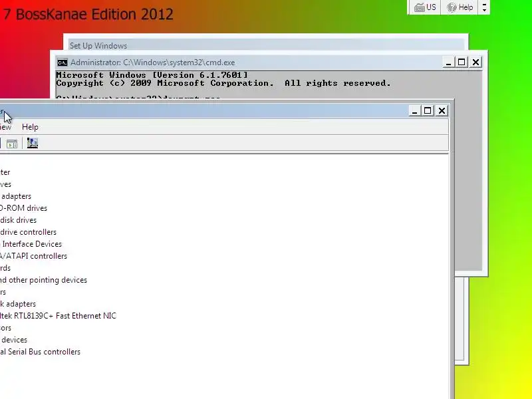Click the Set Up Windows title bar
This screenshot has width=532, height=399.
coord(265,45)
